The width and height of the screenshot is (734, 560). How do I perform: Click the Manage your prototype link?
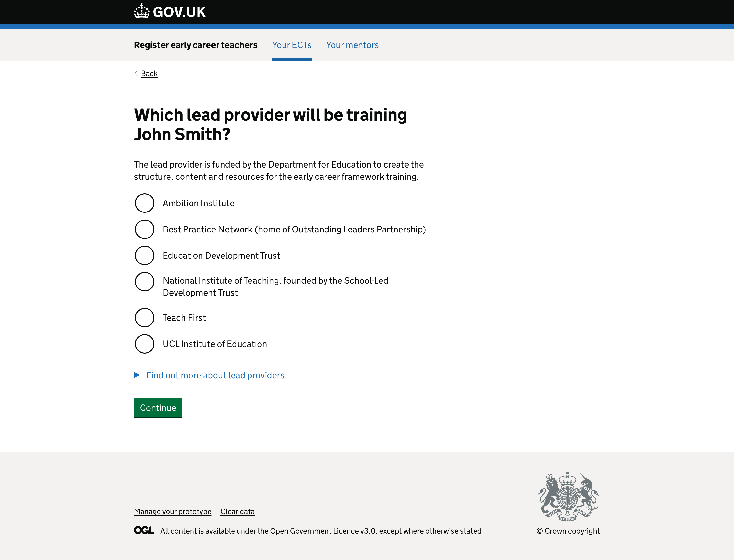pos(172,511)
